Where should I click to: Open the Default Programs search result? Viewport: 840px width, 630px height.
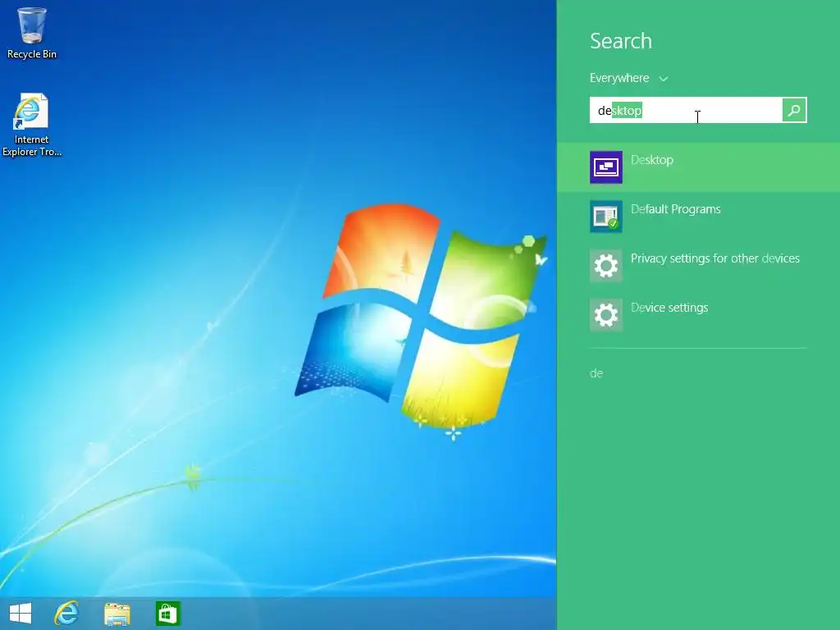(699, 217)
